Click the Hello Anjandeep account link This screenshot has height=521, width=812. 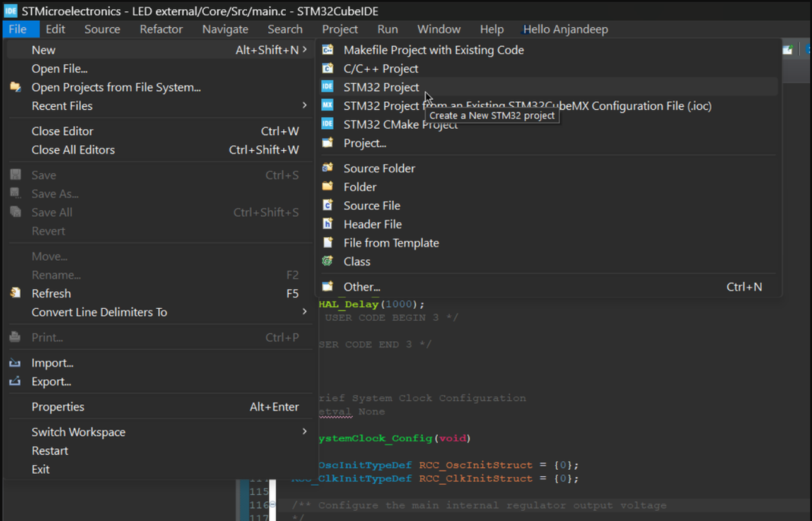pos(565,29)
